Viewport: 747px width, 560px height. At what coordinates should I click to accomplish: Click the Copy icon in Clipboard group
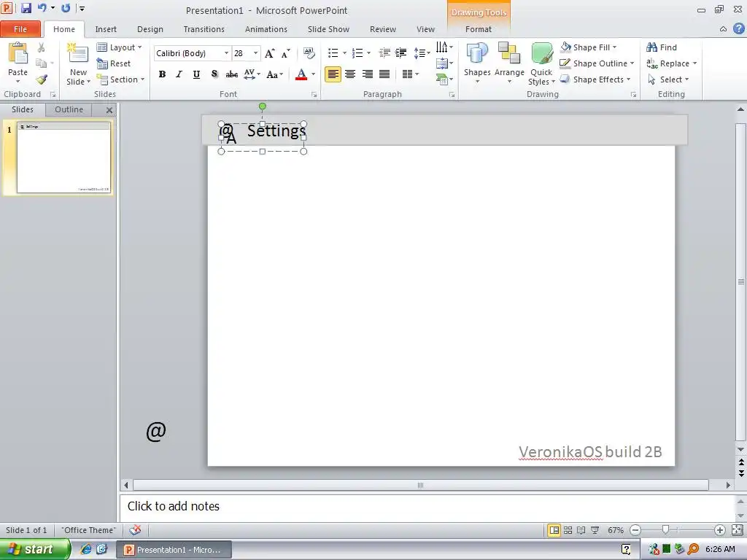coord(42,63)
